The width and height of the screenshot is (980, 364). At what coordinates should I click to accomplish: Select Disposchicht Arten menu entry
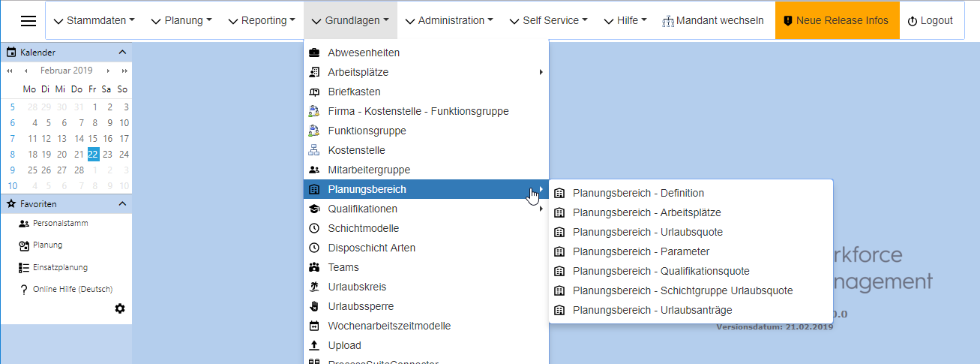coord(372,248)
